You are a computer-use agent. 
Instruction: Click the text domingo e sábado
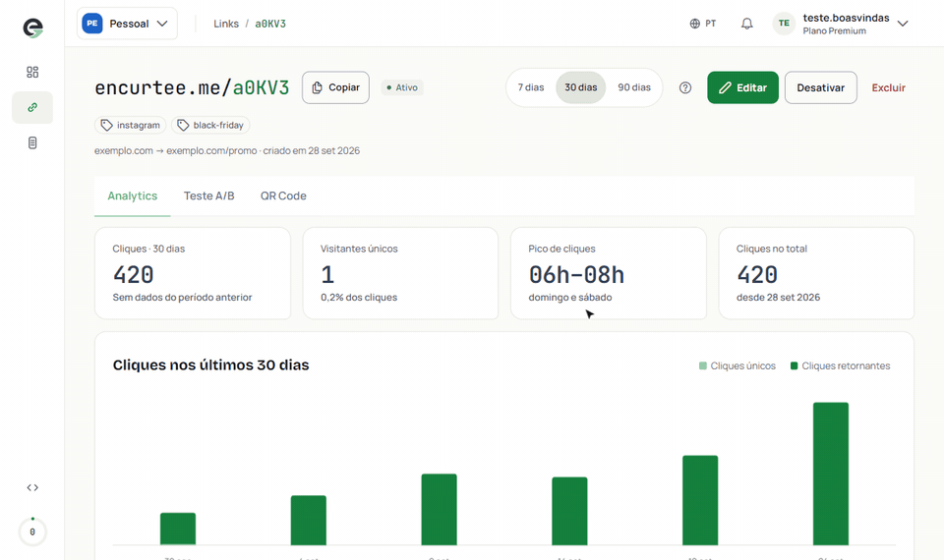tap(569, 297)
